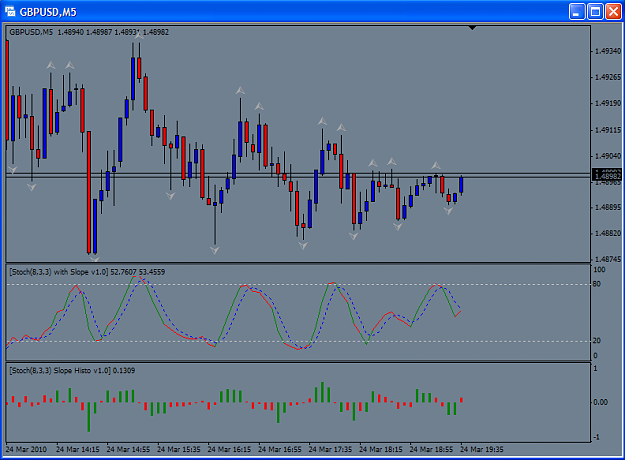This screenshot has width=625, height=460.
Task: Click the 24 Mar 2010 date label
Action: [x=26, y=449]
